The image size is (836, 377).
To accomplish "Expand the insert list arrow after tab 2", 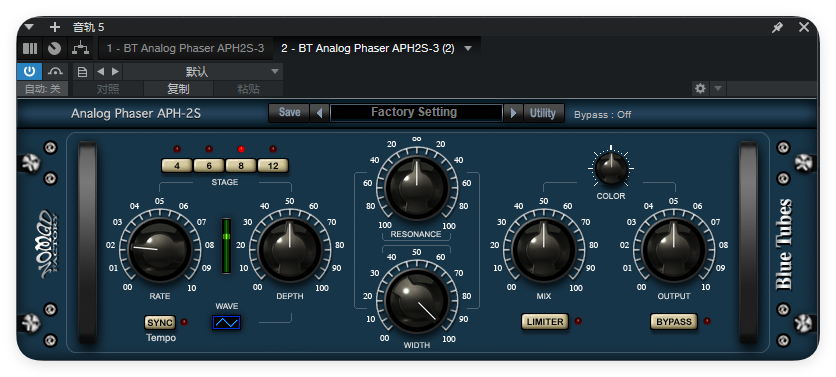I will tap(468, 49).
